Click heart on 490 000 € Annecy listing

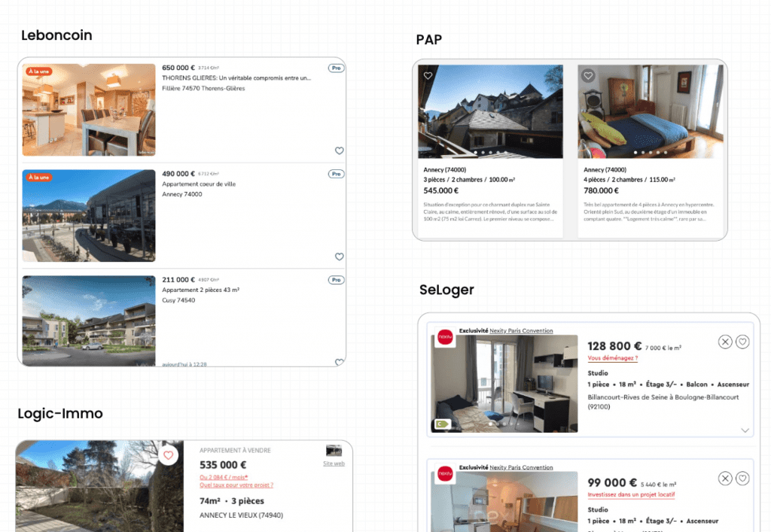pos(339,257)
